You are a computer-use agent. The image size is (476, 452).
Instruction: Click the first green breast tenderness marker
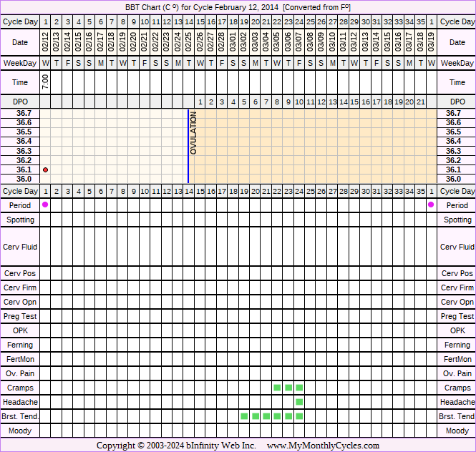tap(244, 416)
